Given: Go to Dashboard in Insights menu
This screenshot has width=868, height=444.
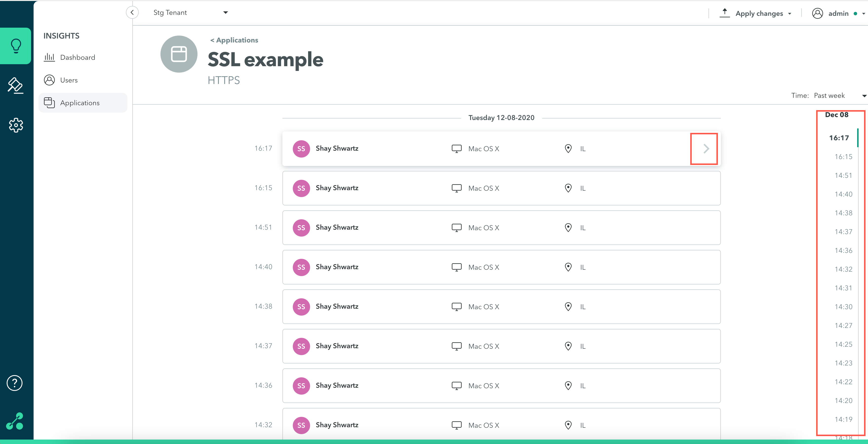Looking at the screenshot, I should [x=78, y=57].
